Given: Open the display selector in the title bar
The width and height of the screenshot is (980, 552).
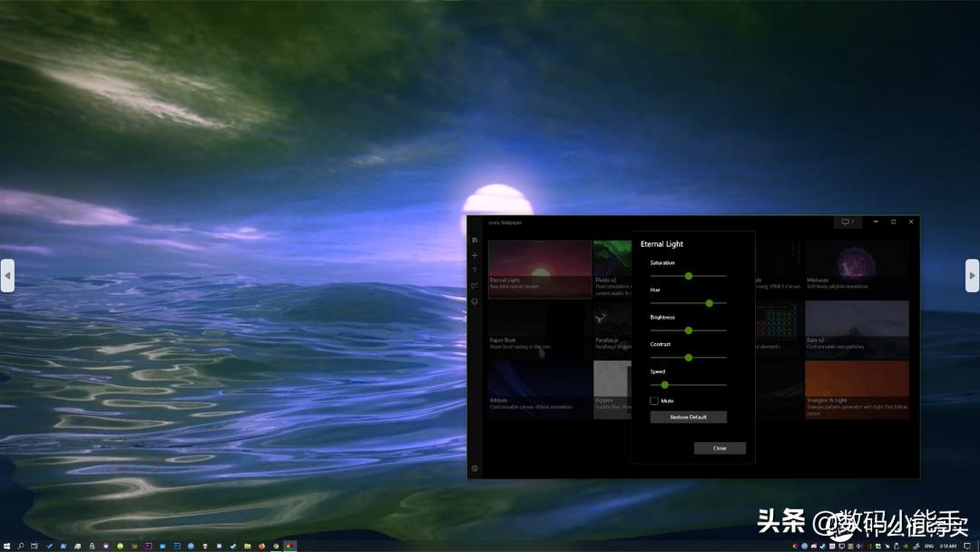Looking at the screenshot, I should coord(847,222).
